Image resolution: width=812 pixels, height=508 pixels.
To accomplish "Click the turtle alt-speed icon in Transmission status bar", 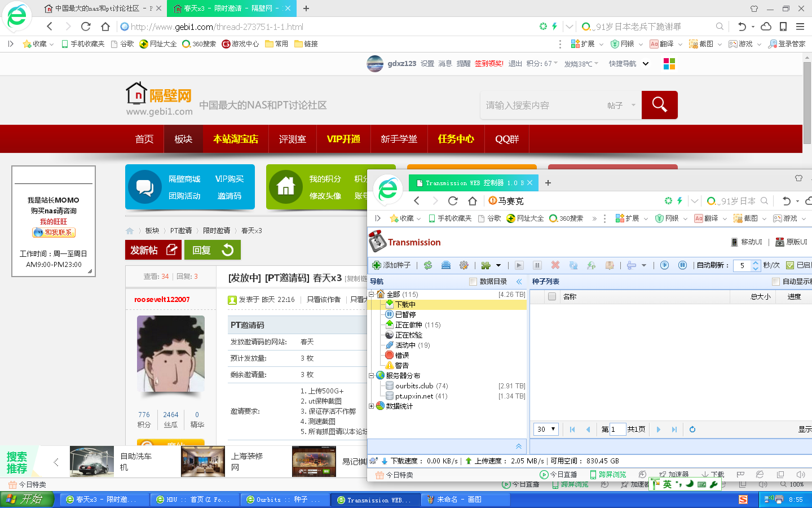I will [373, 461].
